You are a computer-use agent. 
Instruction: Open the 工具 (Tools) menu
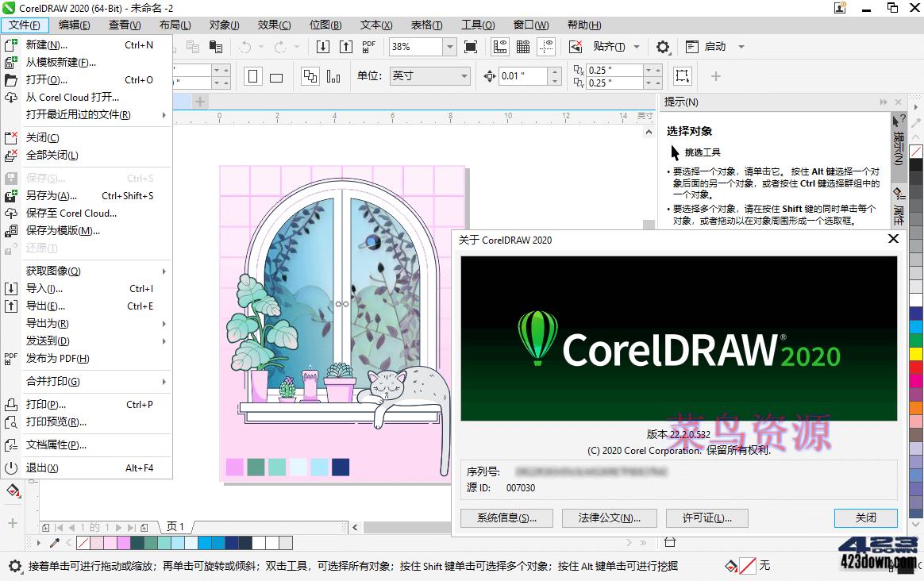[477, 25]
